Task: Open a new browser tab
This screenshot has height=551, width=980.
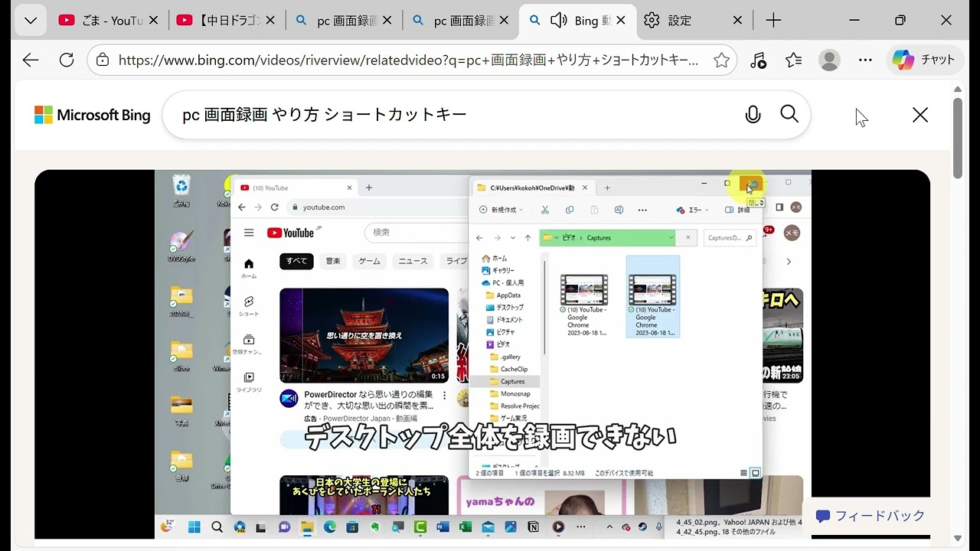Action: point(773,21)
